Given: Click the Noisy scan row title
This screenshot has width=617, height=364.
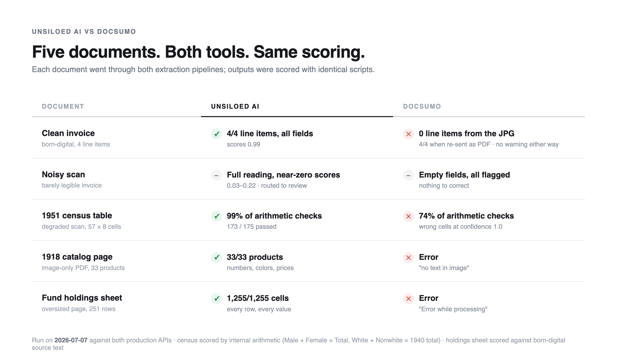Looking at the screenshot, I should click(63, 175).
